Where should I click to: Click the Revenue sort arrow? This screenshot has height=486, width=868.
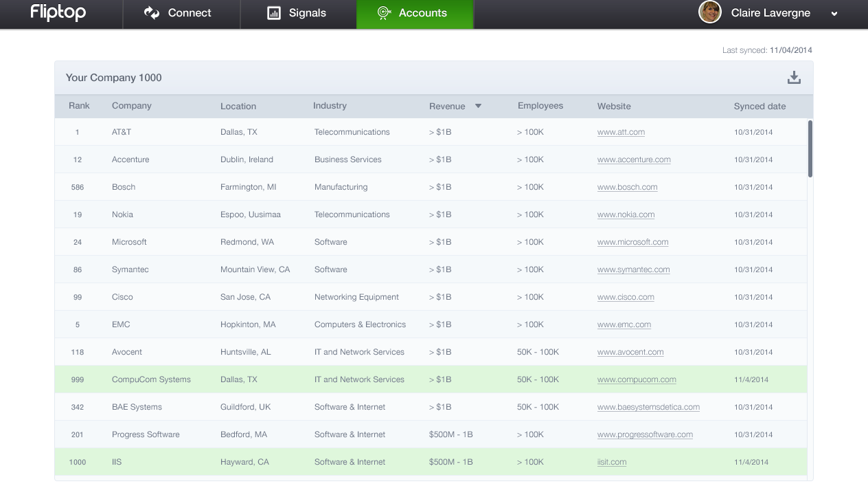(x=478, y=106)
